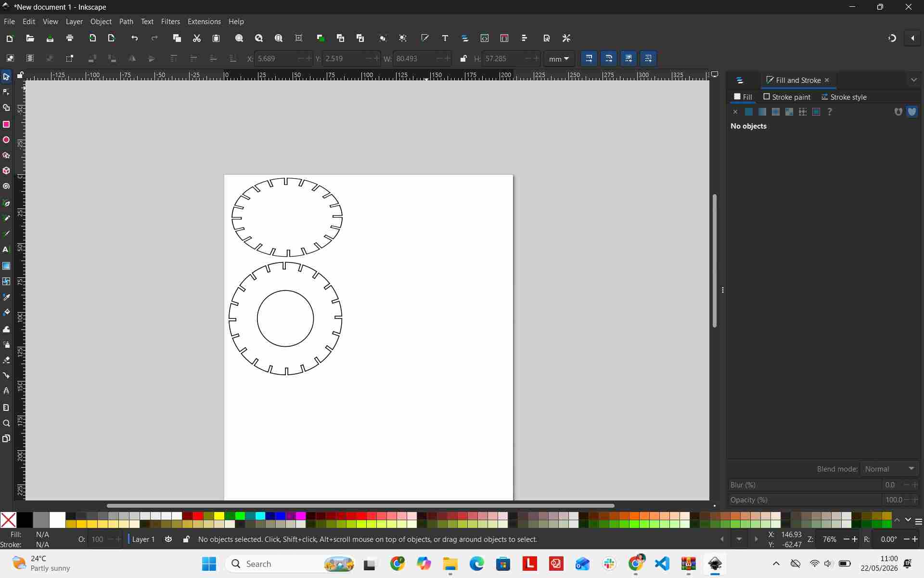Screen dimensions: 924x578
Task: Toggle guide lock at ruler corner
Action: tap(20, 75)
